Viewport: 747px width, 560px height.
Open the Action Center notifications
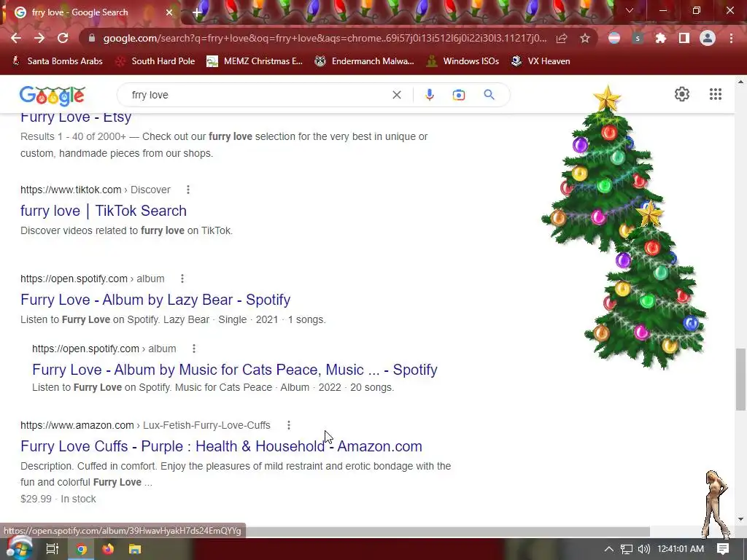tap(723, 549)
